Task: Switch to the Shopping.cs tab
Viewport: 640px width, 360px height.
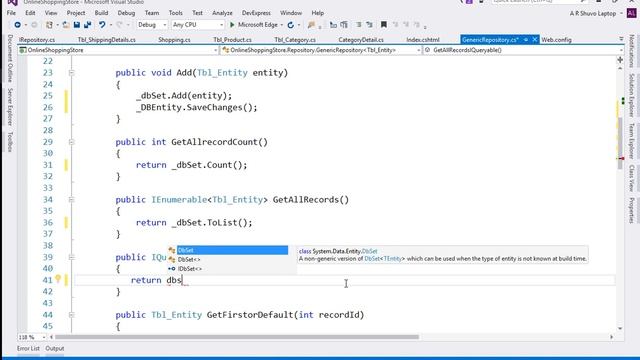Action: pos(174,40)
